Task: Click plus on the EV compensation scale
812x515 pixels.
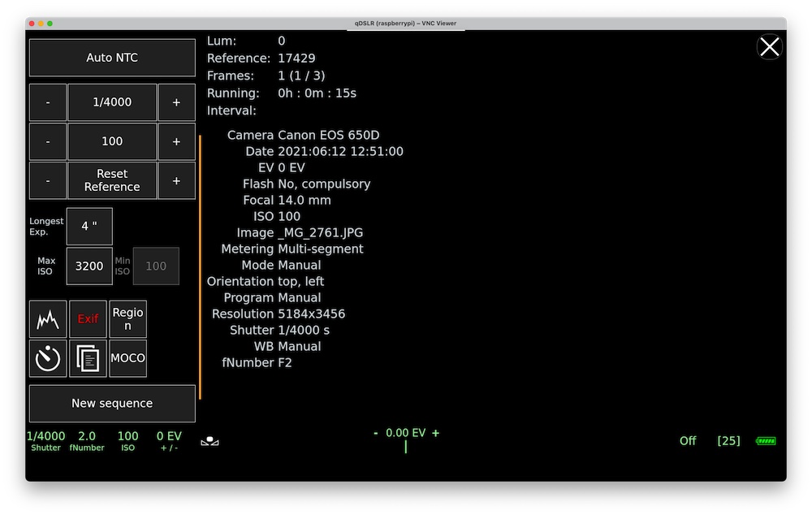Action: click(x=436, y=433)
